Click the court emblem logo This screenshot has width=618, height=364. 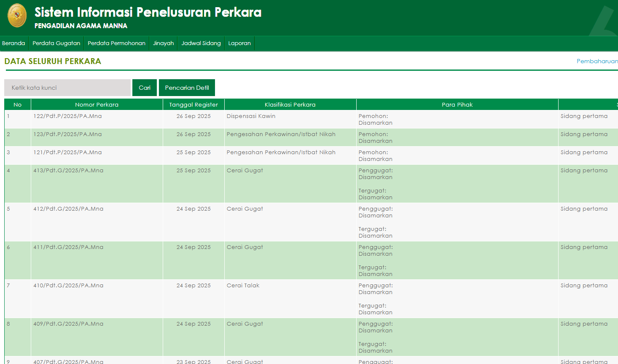17,16
